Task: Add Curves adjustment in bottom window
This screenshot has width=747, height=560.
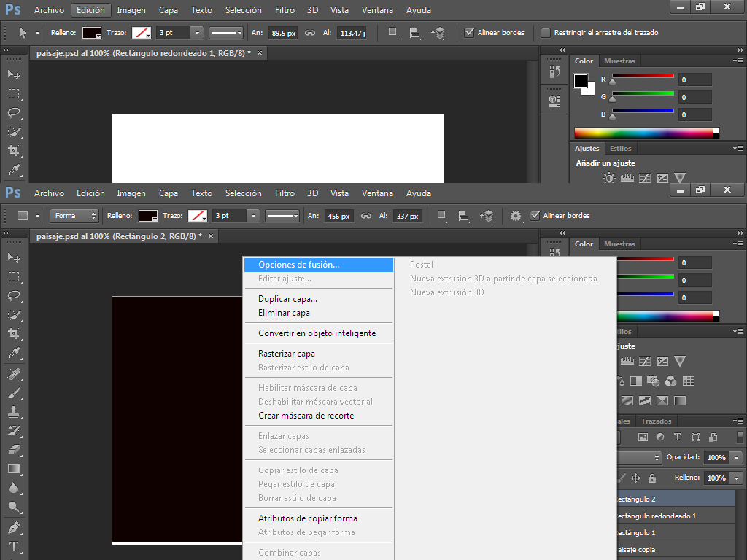Action: (645, 361)
